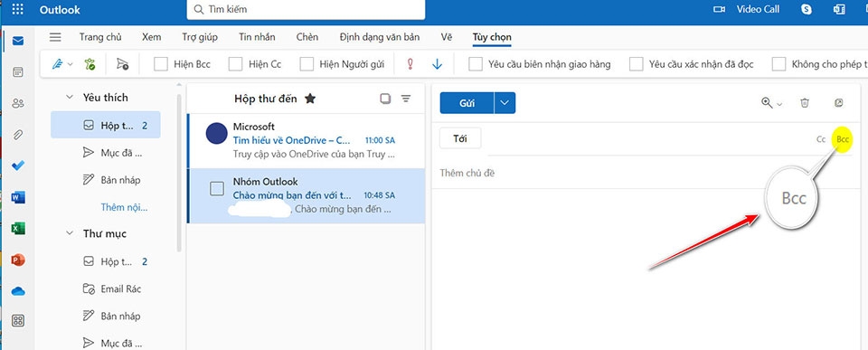Open the Trang chủ tab

click(100, 37)
